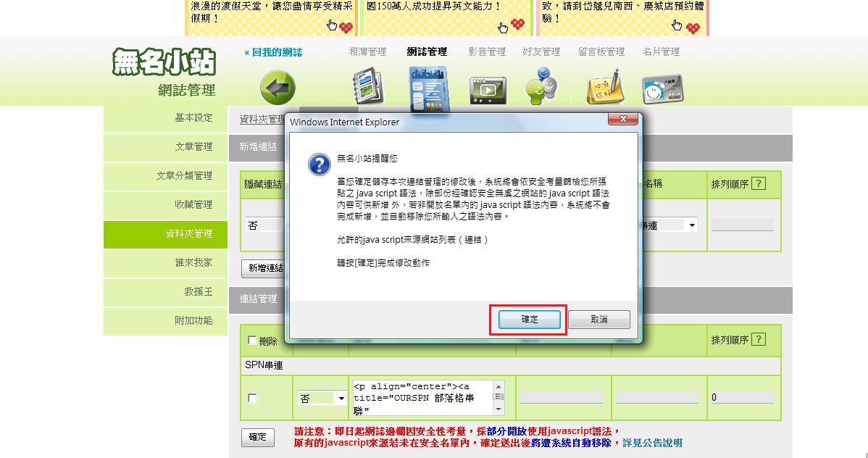Confirm the dialog with 確定 button
The height and width of the screenshot is (458, 868).
pyautogui.click(x=529, y=320)
